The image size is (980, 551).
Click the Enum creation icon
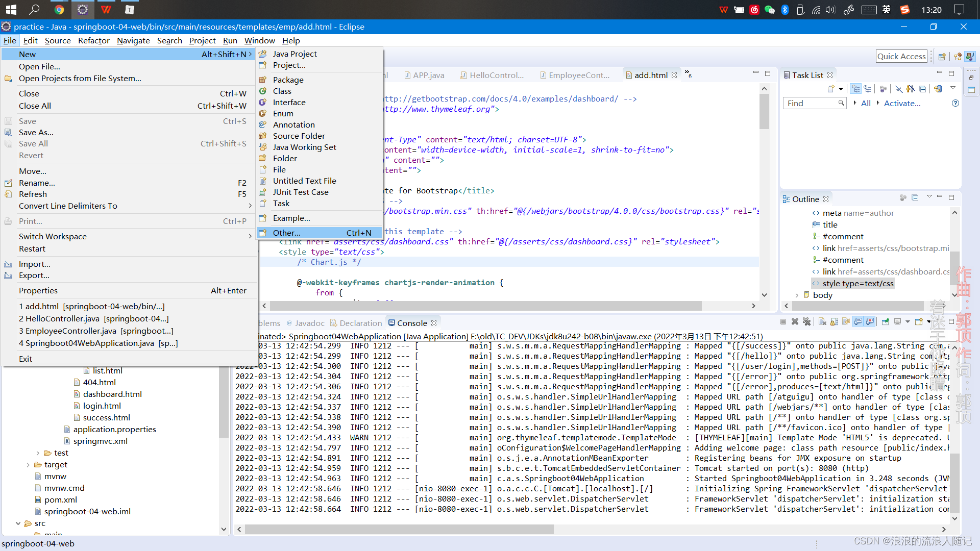pos(264,113)
